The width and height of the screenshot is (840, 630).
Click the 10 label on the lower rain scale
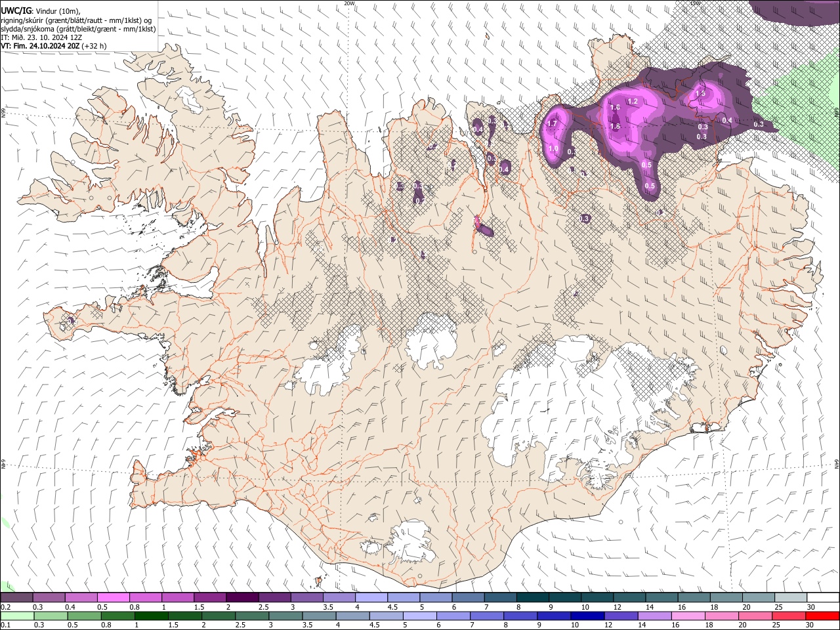(x=574, y=625)
